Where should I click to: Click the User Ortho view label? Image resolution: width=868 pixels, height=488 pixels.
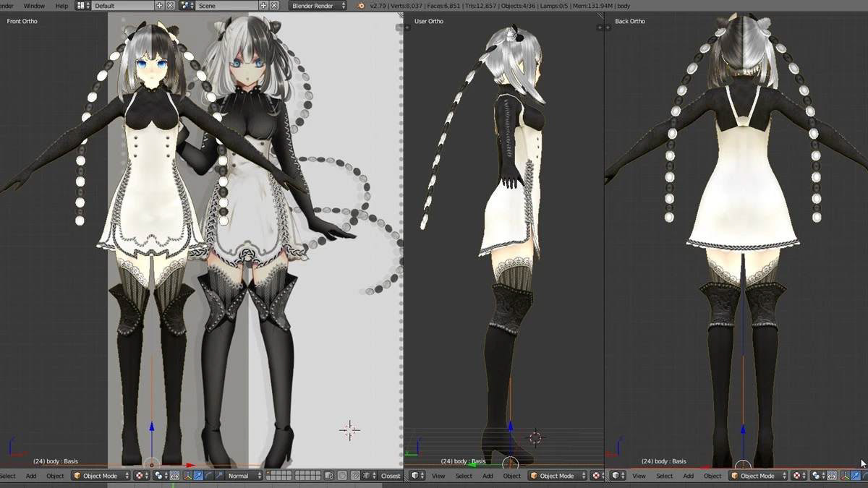[429, 21]
